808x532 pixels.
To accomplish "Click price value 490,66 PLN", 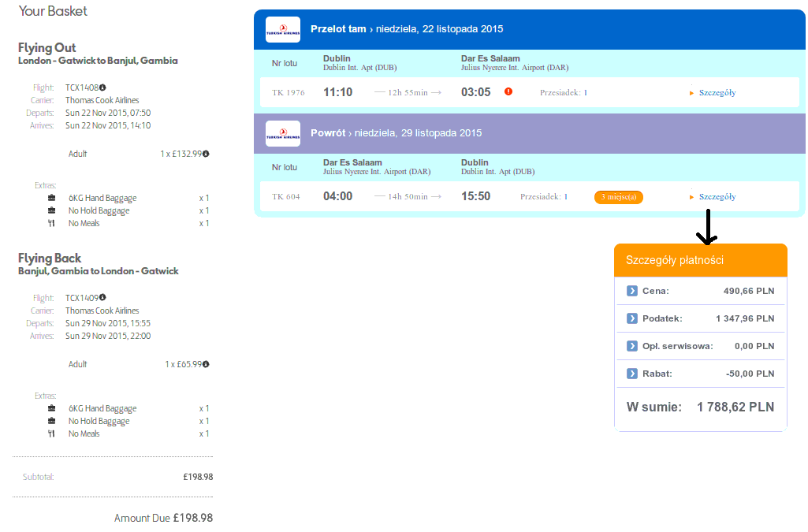I will pyautogui.click(x=749, y=291).
